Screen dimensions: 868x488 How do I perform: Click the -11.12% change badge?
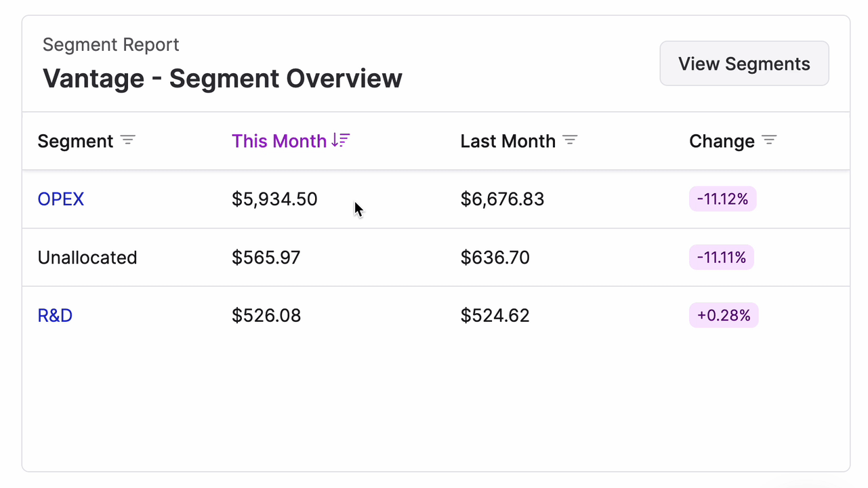[x=722, y=199]
